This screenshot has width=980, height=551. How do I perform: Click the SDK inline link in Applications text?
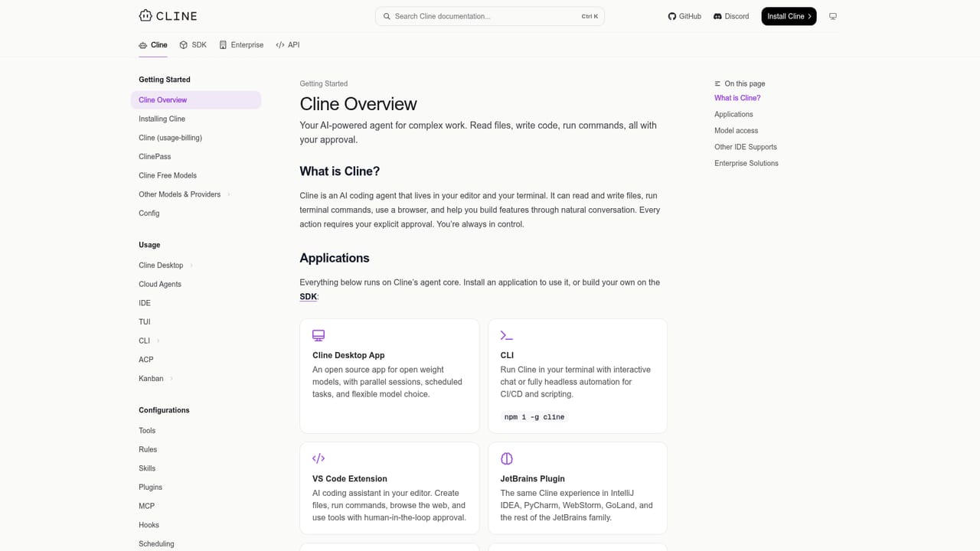(308, 297)
